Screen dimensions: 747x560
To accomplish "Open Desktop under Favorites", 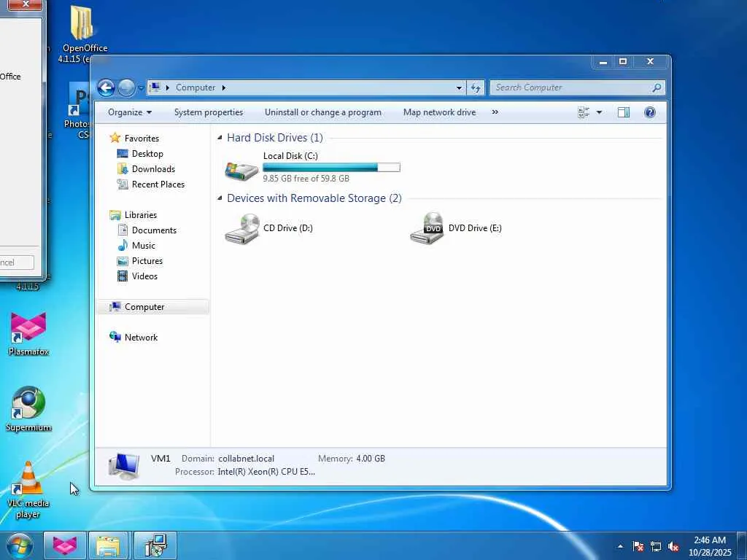I will pyautogui.click(x=147, y=154).
